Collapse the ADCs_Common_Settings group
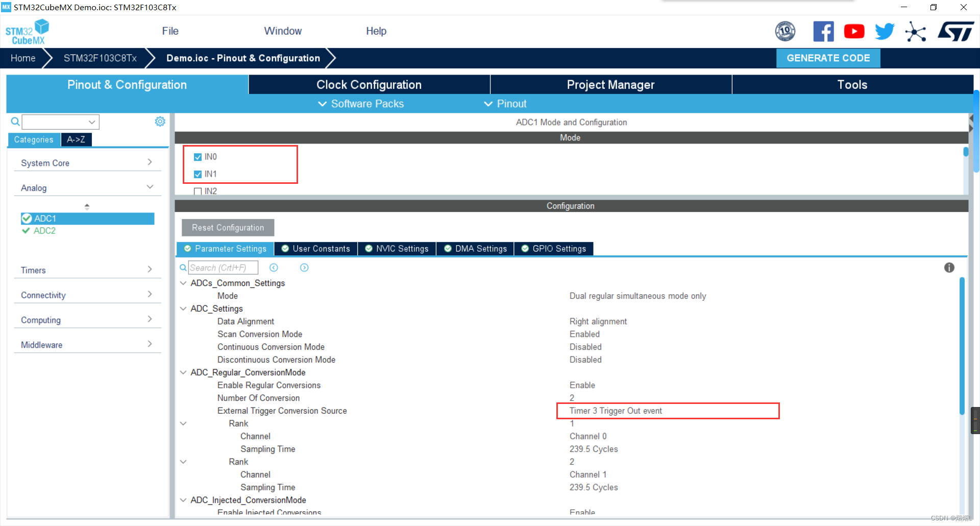 pyautogui.click(x=183, y=283)
